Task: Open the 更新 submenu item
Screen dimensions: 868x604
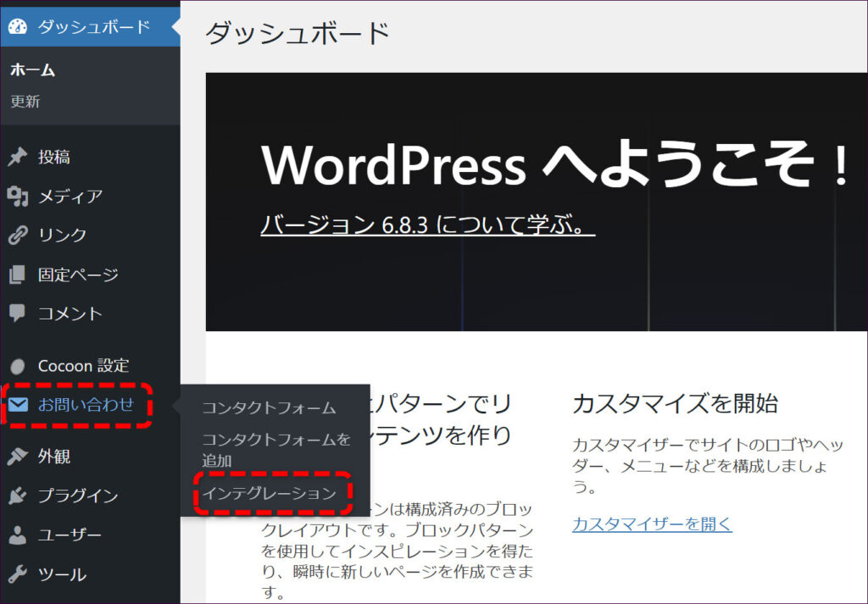Action: click(x=25, y=102)
